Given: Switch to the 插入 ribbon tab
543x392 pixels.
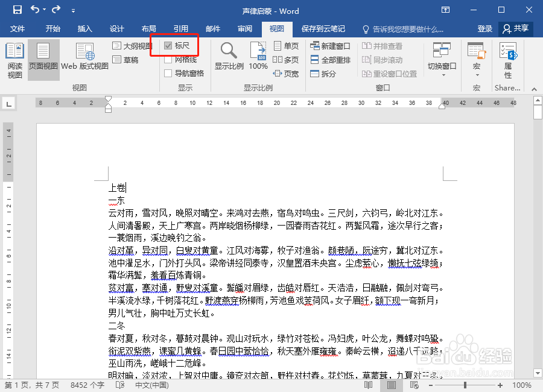Looking at the screenshot, I should [84, 28].
